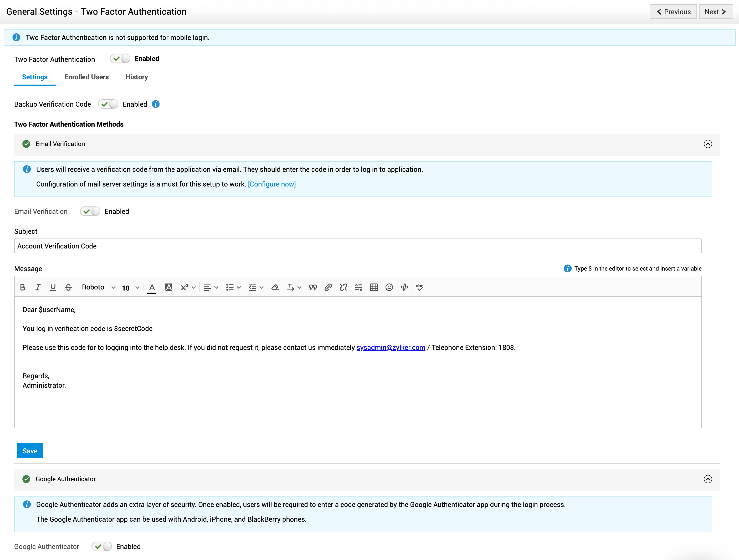The width and height of the screenshot is (739, 560).
Task: Click info icon beside Backup Verification Code
Action: 156,104
